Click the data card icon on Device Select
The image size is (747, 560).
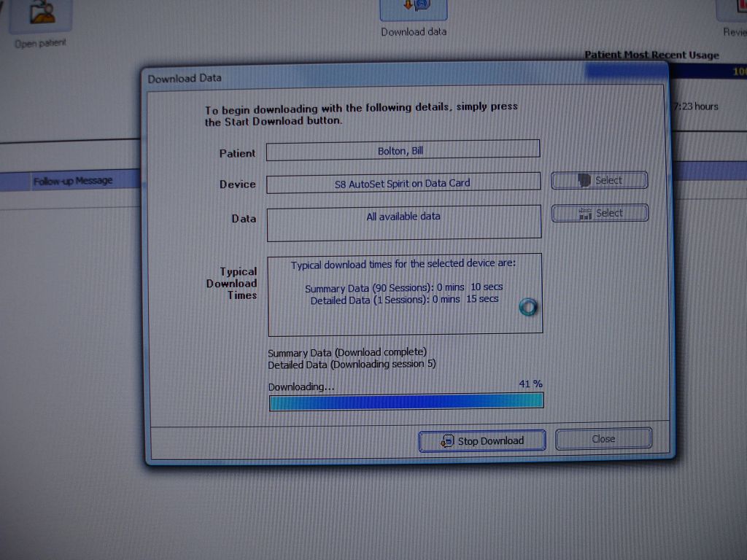(x=584, y=180)
